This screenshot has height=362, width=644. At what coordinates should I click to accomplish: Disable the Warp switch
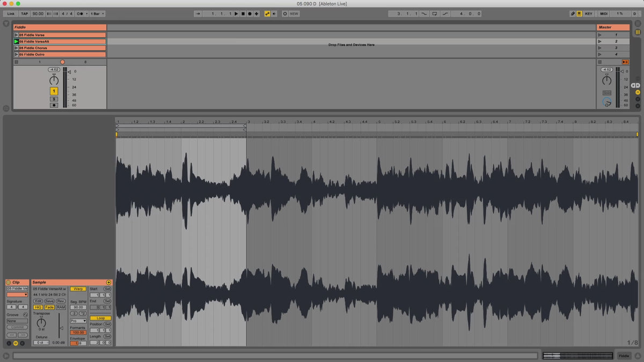[78, 289]
